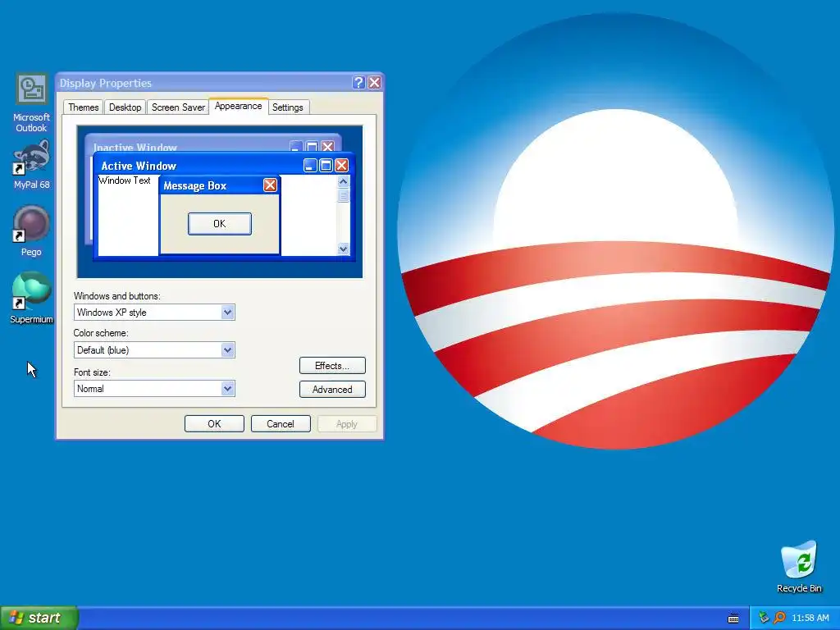Click the green arrow tray icon
The height and width of the screenshot is (630, 840).
click(764, 618)
